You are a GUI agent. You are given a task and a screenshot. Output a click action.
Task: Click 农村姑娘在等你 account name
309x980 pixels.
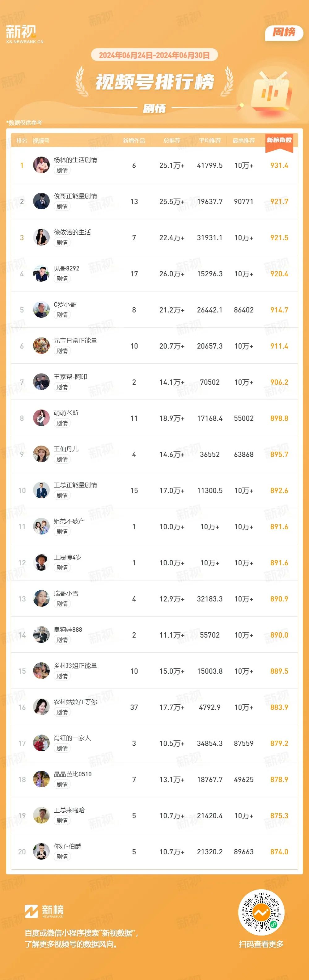75,701
